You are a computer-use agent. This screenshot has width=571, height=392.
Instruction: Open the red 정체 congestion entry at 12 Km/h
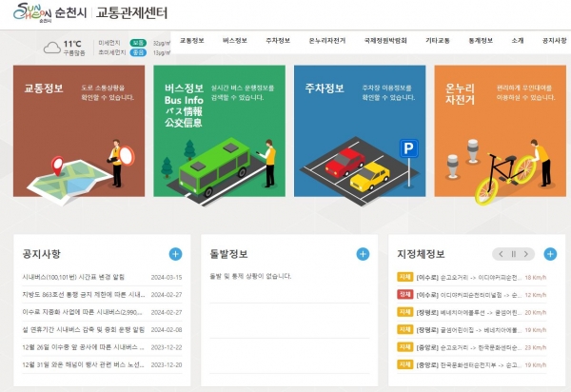pyautogui.click(x=472, y=295)
